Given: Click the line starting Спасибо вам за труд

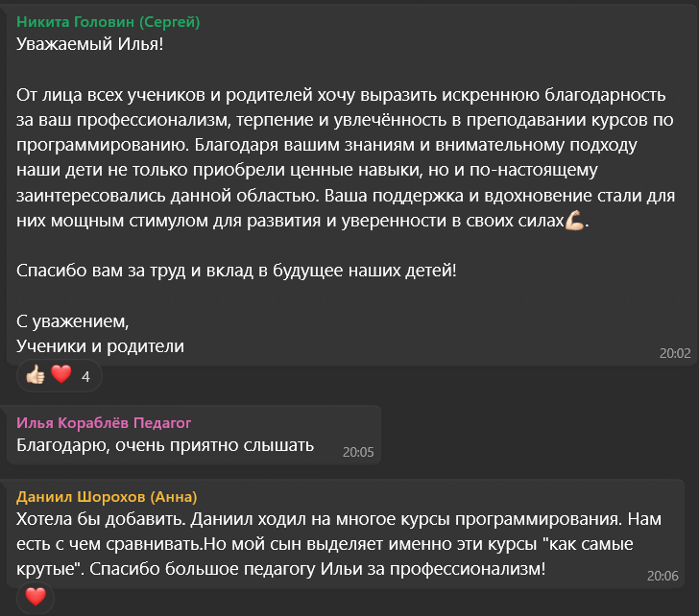Looking at the screenshot, I should pyautogui.click(x=236, y=271).
